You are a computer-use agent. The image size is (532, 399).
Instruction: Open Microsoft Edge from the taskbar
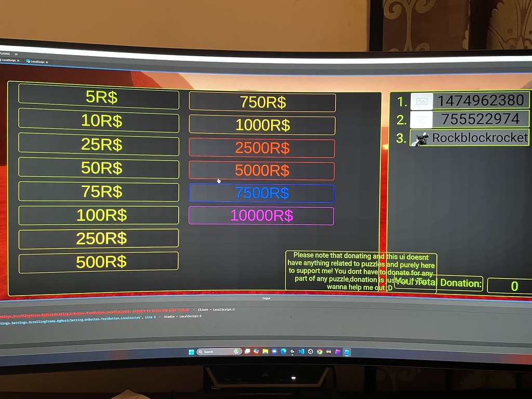click(x=283, y=352)
